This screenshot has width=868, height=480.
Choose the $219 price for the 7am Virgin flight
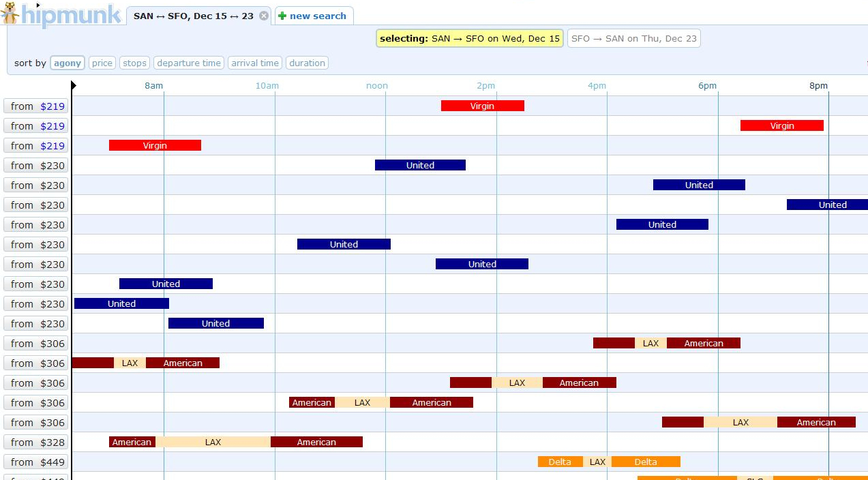[x=35, y=146]
